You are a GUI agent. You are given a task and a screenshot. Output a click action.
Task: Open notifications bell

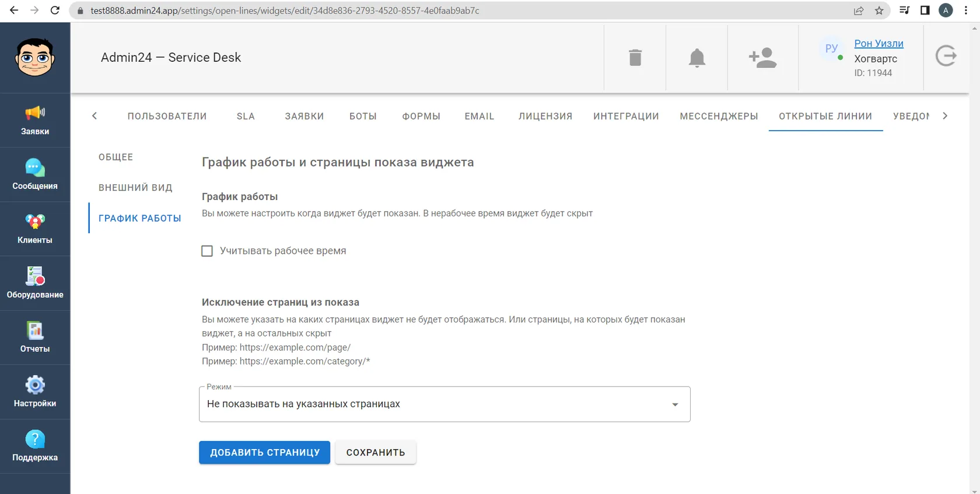coord(697,57)
